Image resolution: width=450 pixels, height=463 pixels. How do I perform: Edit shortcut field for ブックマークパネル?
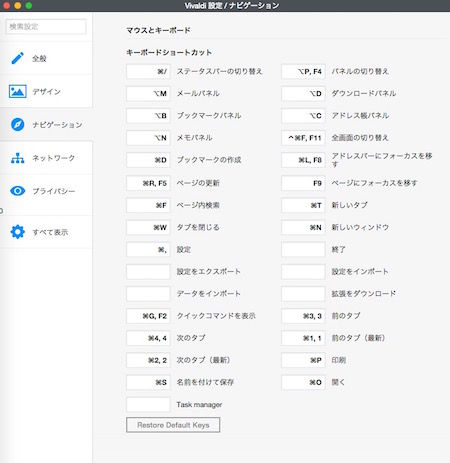tap(148, 116)
